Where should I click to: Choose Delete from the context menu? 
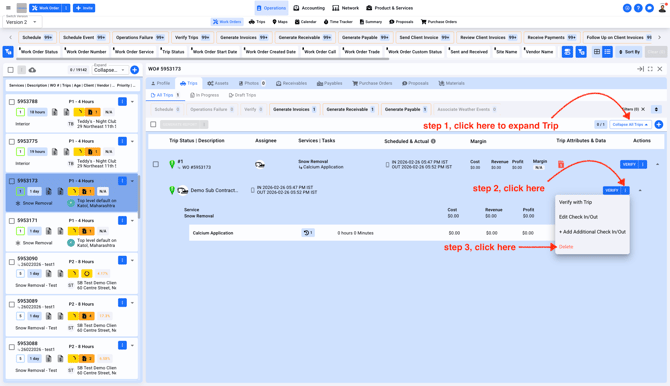[x=566, y=247]
